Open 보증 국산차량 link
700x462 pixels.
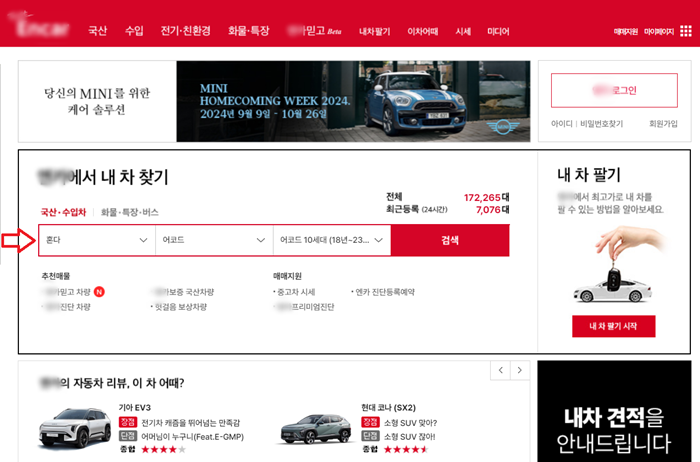coord(183,292)
